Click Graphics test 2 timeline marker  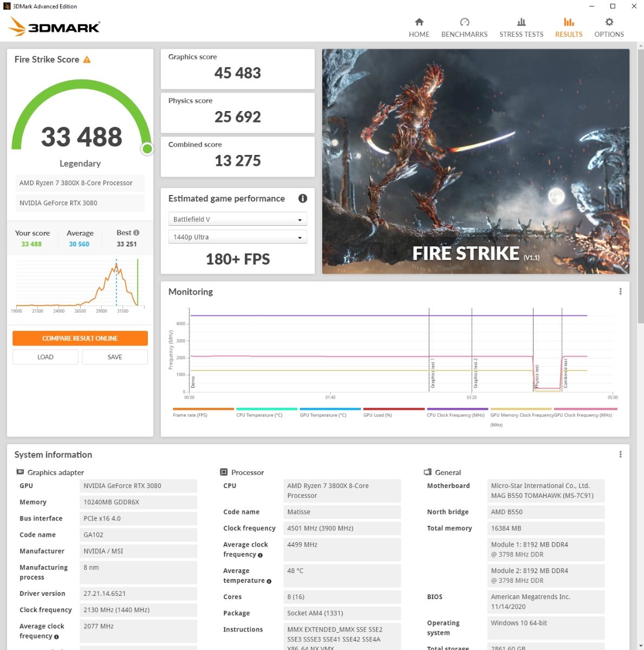(x=475, y=374)
